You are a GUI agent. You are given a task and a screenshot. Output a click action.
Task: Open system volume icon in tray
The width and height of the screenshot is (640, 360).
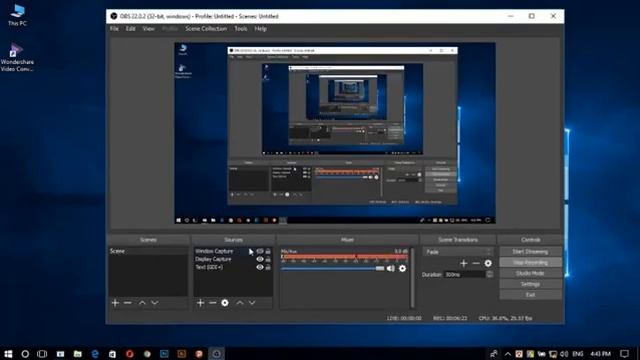click(x=564, y=354)
